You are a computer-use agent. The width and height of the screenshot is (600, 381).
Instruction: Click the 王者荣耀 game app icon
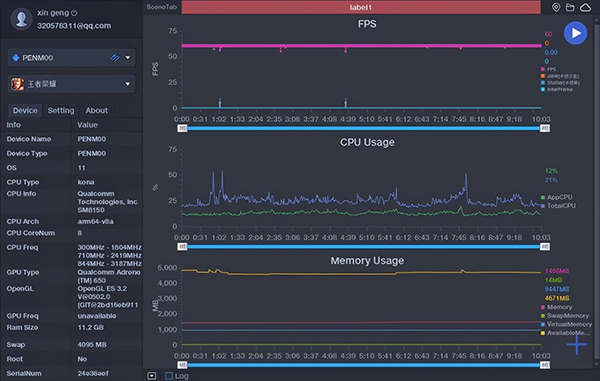pyautogui.click(x=17, y=84)
